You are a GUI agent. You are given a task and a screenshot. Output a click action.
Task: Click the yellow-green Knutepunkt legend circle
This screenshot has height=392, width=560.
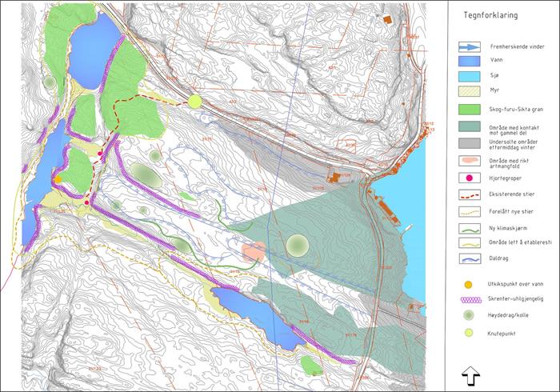point(468,332)
